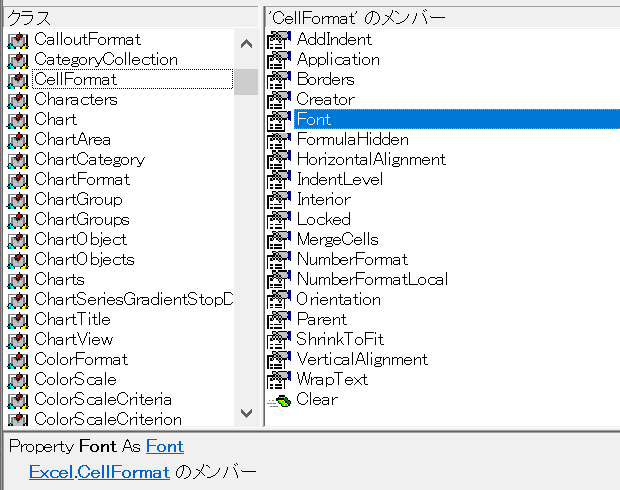Click the class list scroll down arrow
Viewport: 620px width, 490px height.
[x=246, y=413]
